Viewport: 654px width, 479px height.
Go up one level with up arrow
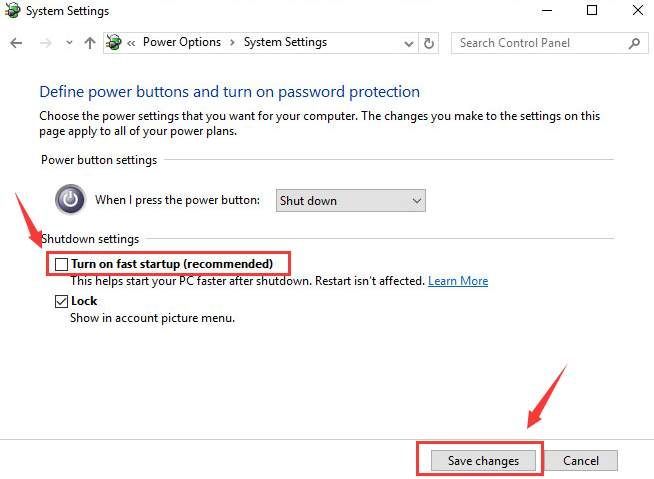[90, 43]
